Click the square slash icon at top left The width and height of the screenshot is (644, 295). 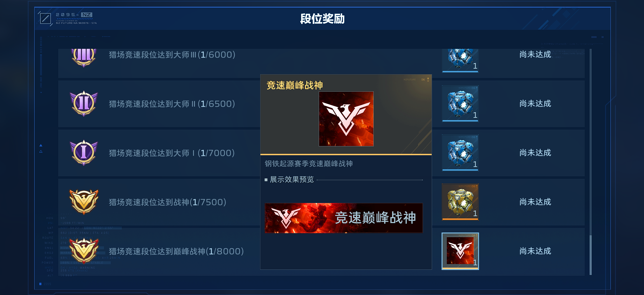click(x=45, y=18)
